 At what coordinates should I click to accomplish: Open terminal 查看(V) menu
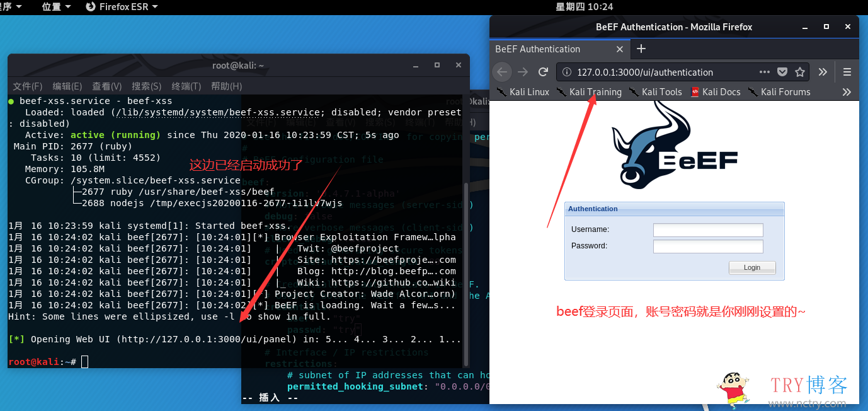(107, 86)
